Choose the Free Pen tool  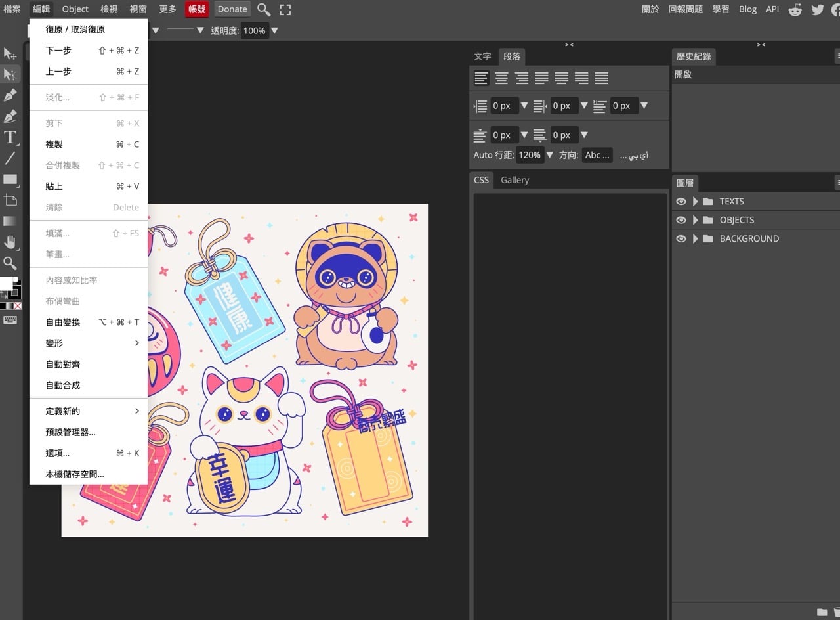tap(10, 117)
